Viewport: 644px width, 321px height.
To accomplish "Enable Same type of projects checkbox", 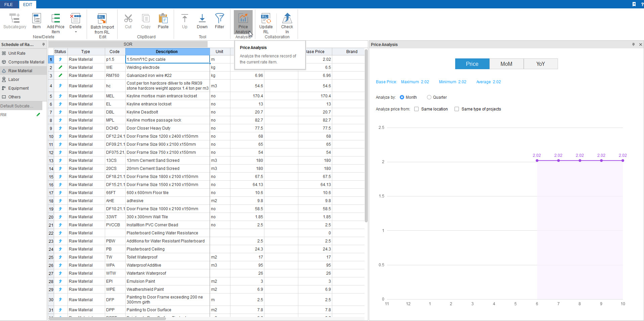I will click(x=457, y=109).
